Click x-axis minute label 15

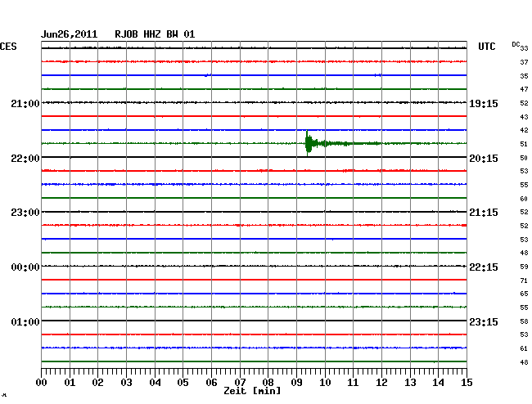click(x=467, y=382)
